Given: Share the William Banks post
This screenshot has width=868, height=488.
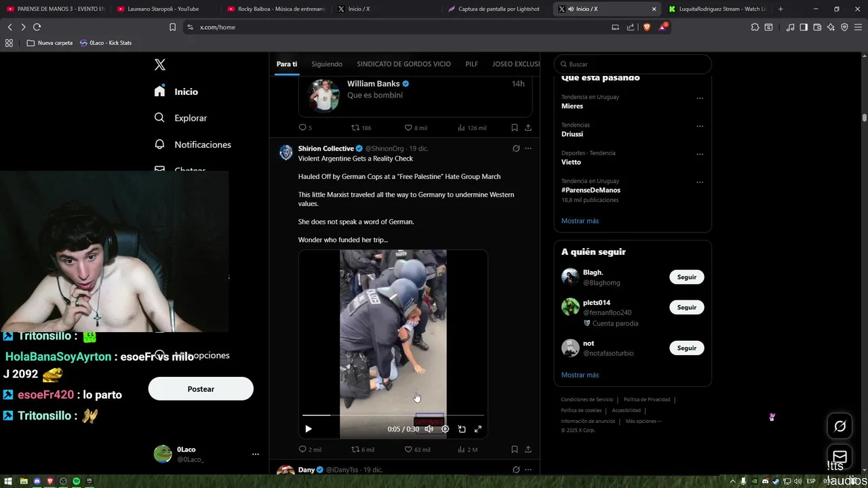Looking at the screenshot, I should click(x=528, y=127).
